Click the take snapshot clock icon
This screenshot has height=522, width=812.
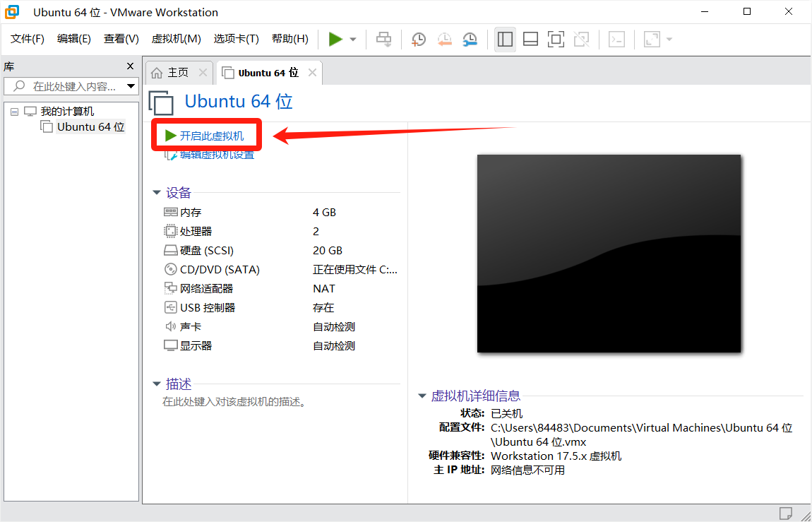pyautogui.click(x=419, y=40)
